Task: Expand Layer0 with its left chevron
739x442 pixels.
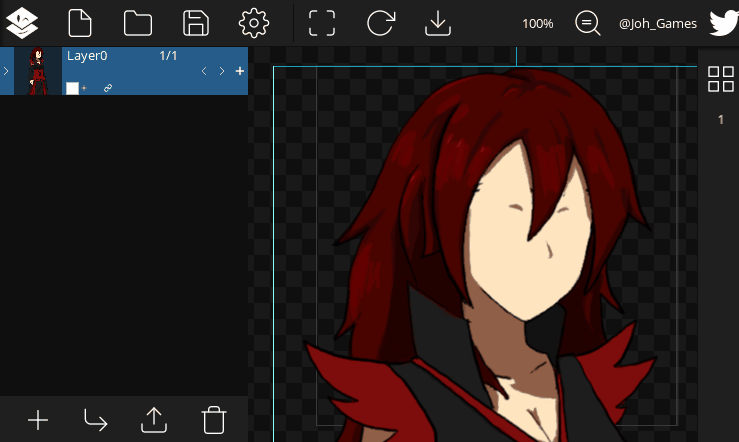Action: pyautogui.click(x=6, y=71)
